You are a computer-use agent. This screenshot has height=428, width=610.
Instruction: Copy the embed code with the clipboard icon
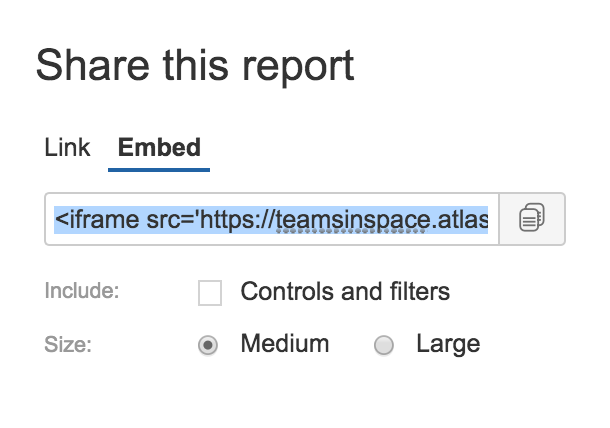click(x=532, y=217)
